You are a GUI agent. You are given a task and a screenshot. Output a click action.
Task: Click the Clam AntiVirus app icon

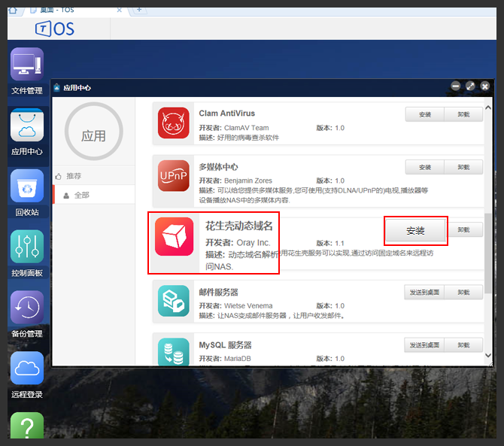pos(174,123)
